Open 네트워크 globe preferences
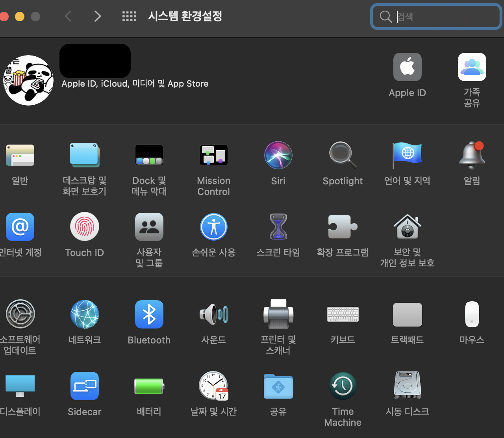 pos(85,314)
